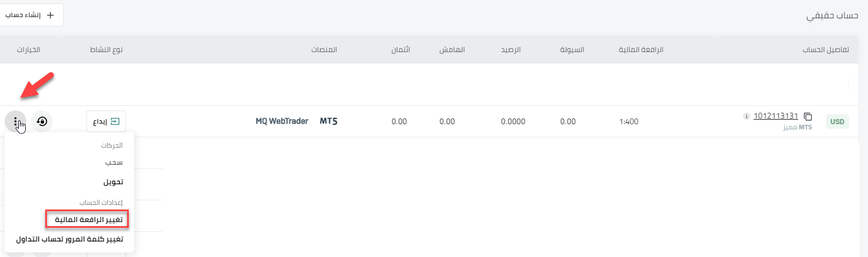Click the green USD currency badge
This screenshot has height=257, width=868.
838,121
